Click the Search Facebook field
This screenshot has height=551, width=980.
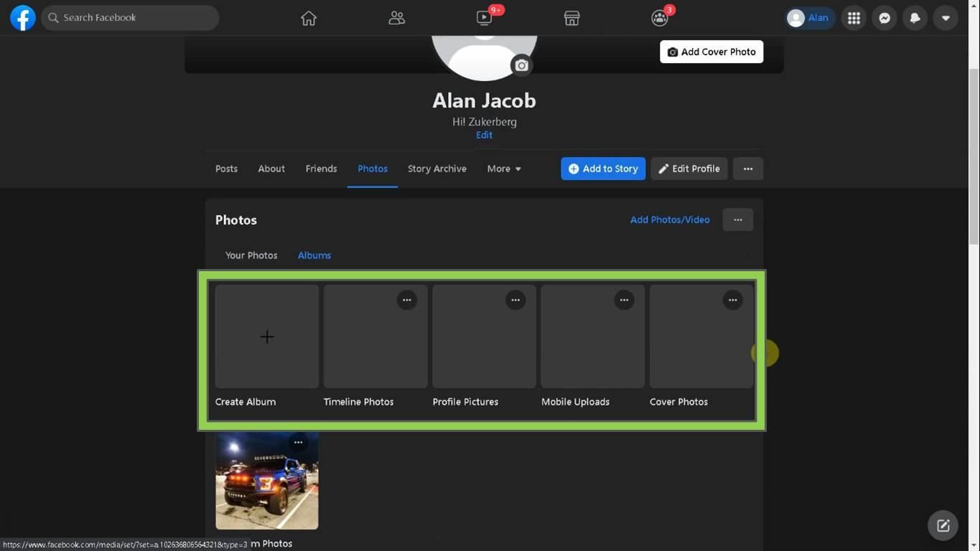pos(130,18)
